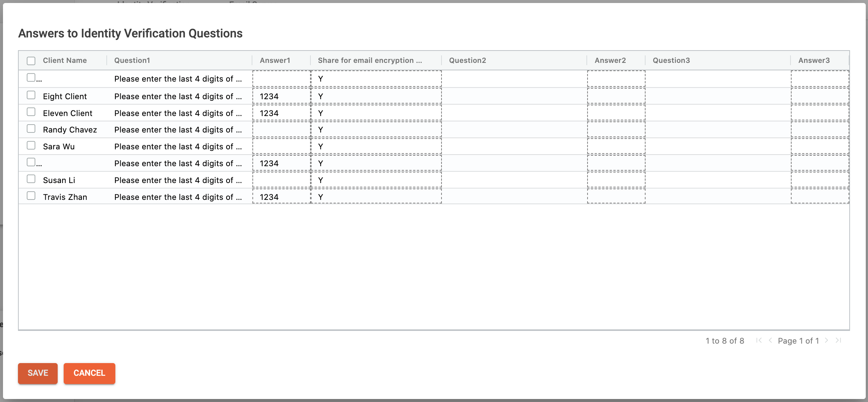The image size is (868, 402).
Task: Click Question1 text in Travis Zhan row
Action: tap(178, 197)
